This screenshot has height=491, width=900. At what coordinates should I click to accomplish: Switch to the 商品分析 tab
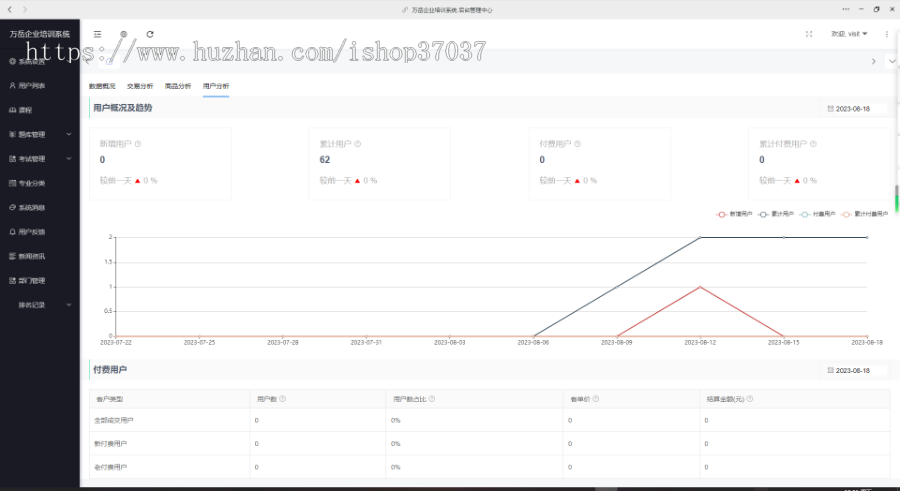178,86
